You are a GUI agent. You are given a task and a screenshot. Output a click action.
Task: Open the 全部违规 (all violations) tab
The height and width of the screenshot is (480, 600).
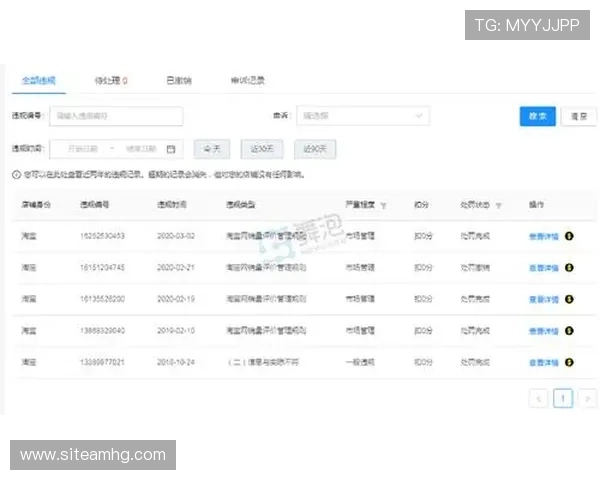tap(39, 80)
